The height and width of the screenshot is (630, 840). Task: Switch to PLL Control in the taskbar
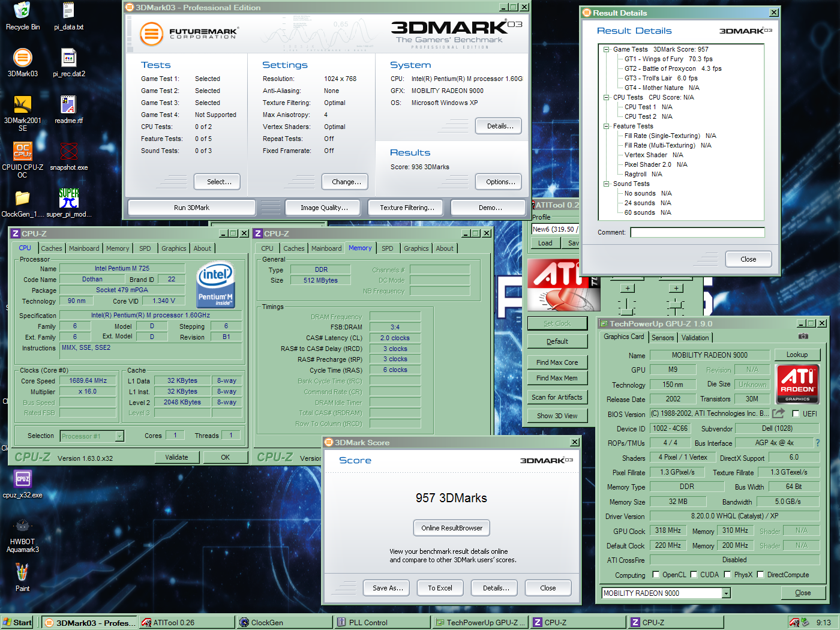tap(382, 623)
